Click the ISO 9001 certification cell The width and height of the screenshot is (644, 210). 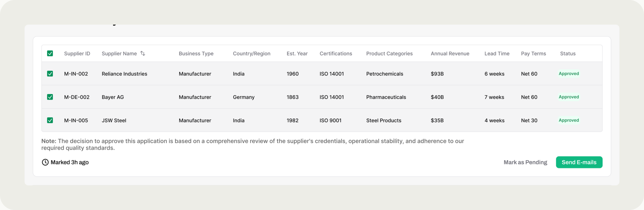click(x=330, y=120)
